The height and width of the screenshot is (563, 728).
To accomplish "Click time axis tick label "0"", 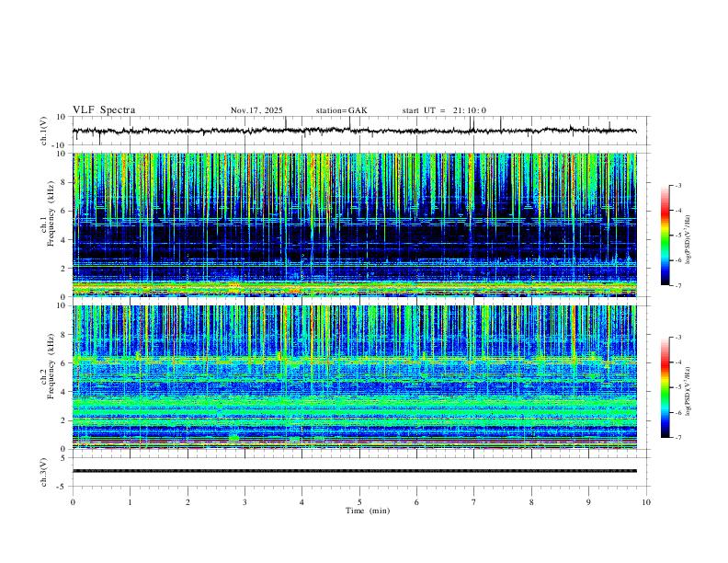I will point(73,502).
